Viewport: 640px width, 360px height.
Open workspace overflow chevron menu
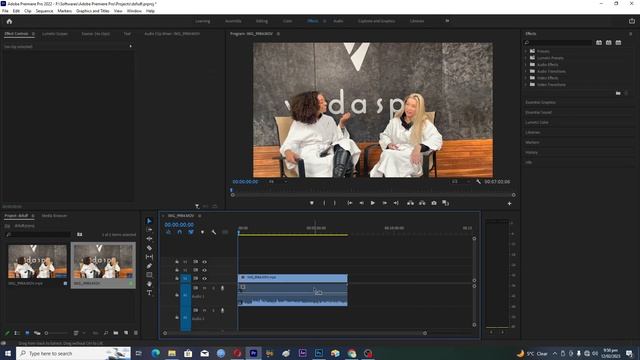pos(447,21)
